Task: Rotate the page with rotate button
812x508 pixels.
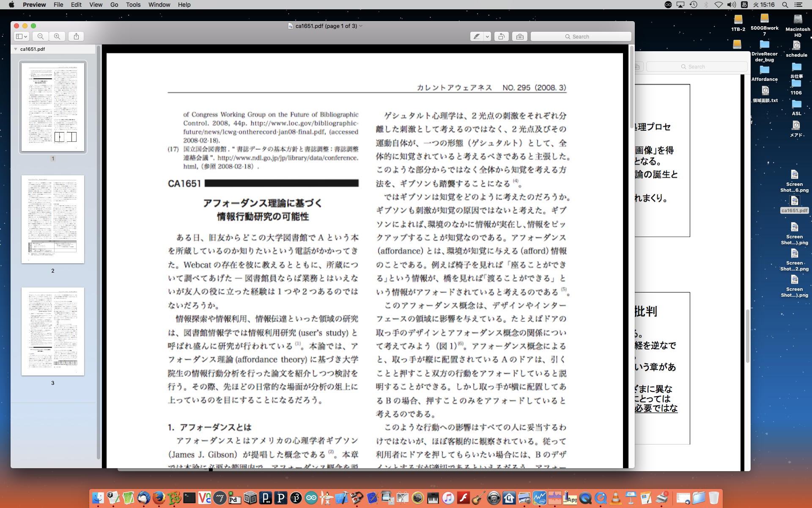Action: point(501,36)
